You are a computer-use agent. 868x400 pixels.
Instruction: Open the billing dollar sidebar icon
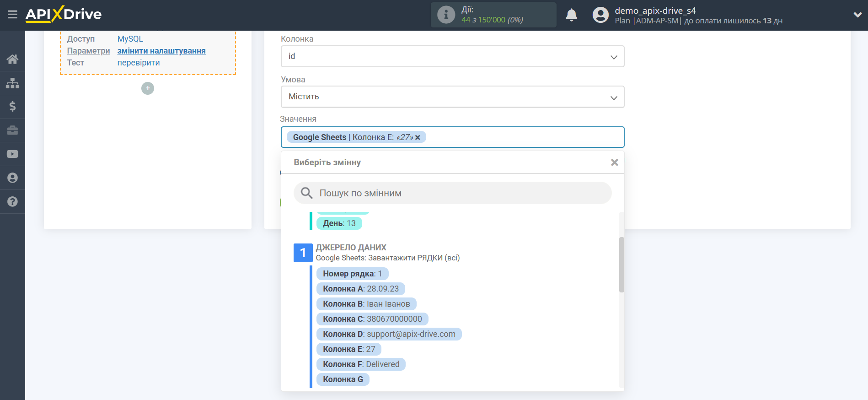click(x=12, y=107)
